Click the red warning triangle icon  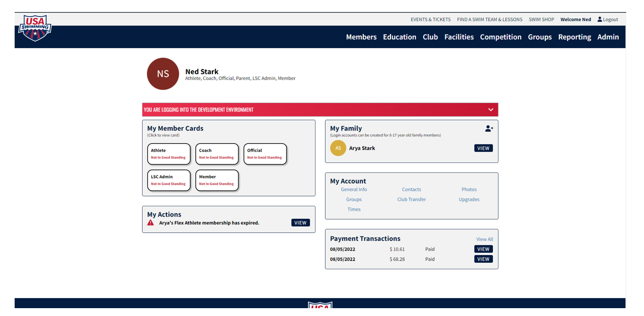[x=151, y=223]
